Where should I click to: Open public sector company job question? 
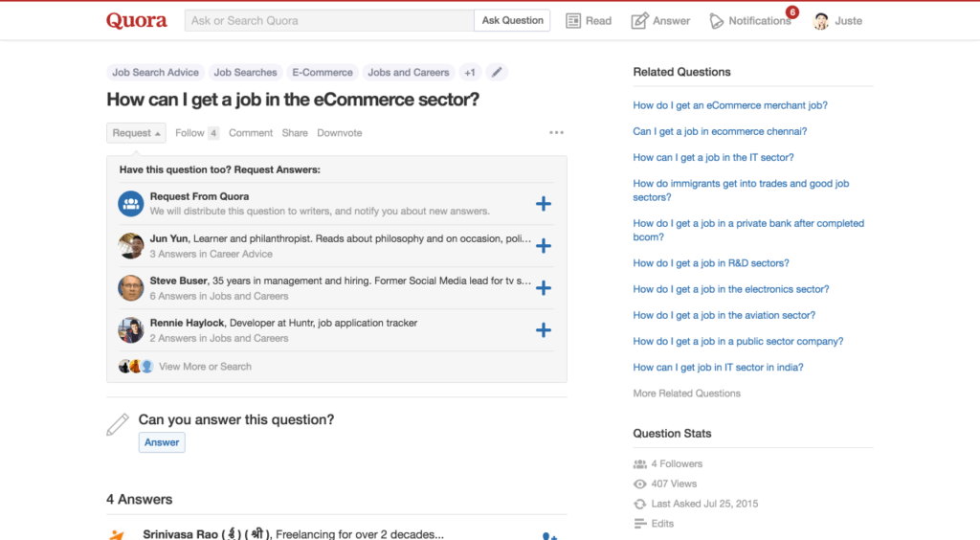738,341
